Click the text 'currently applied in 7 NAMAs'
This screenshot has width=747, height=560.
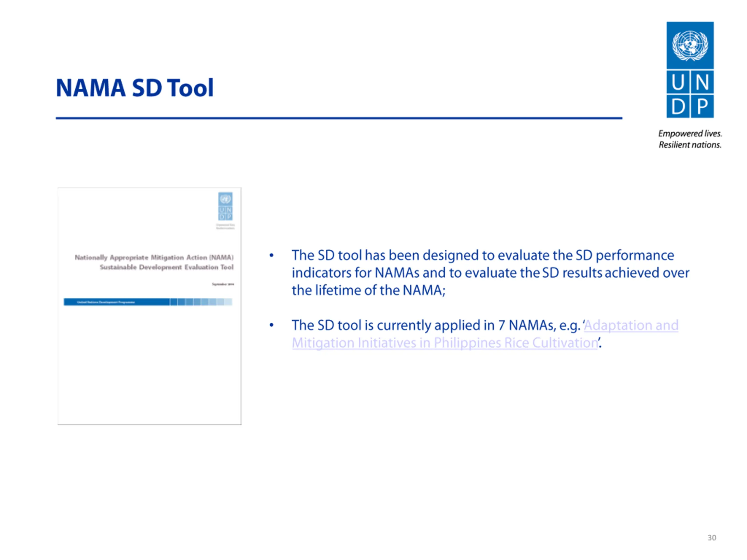[466, 325]
